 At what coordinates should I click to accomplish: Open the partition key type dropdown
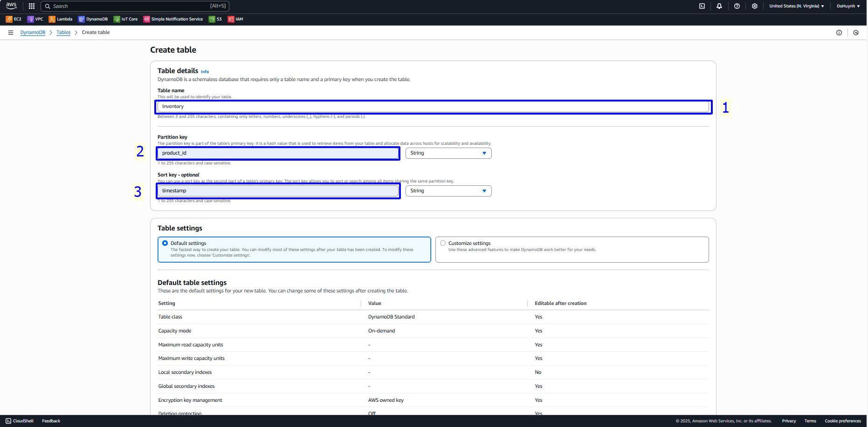point(448,153)
